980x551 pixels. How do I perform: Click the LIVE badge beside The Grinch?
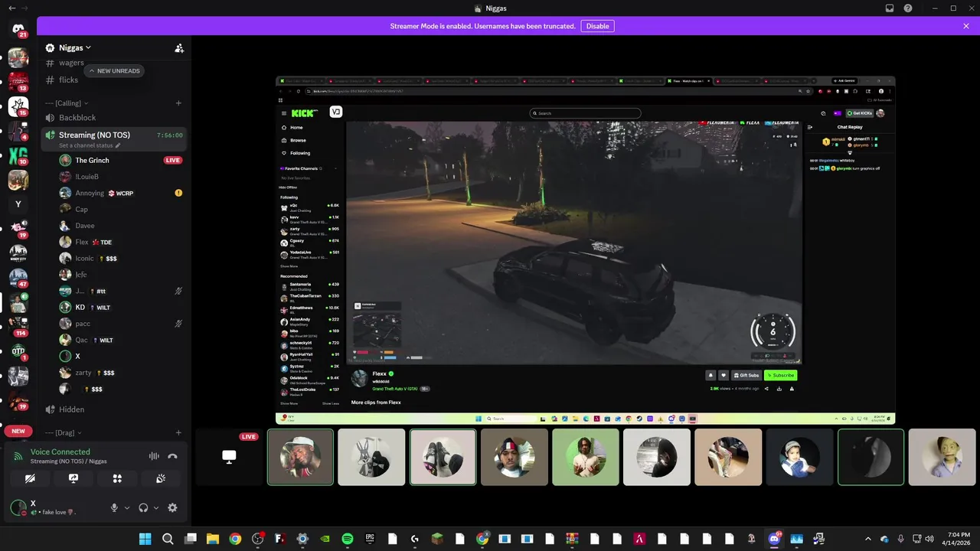click(x=173, y=161)
